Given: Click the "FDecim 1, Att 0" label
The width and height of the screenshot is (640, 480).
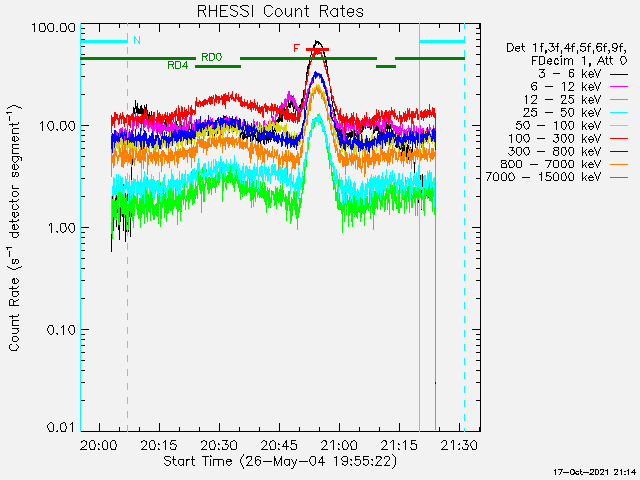Looking at the screenshot, I should tap(579, 61).
